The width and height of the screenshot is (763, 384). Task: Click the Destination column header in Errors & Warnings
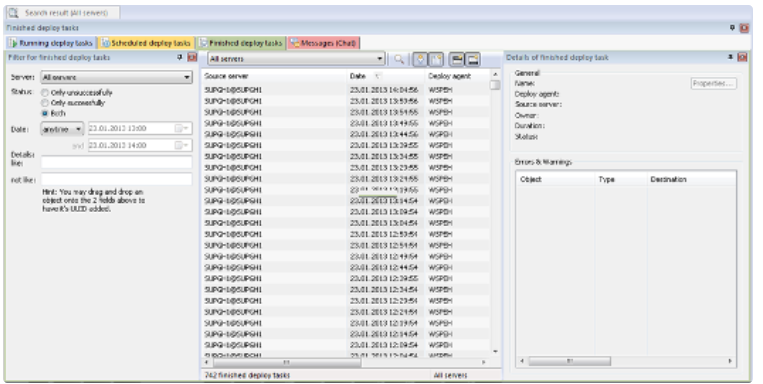tap(691, 180)
